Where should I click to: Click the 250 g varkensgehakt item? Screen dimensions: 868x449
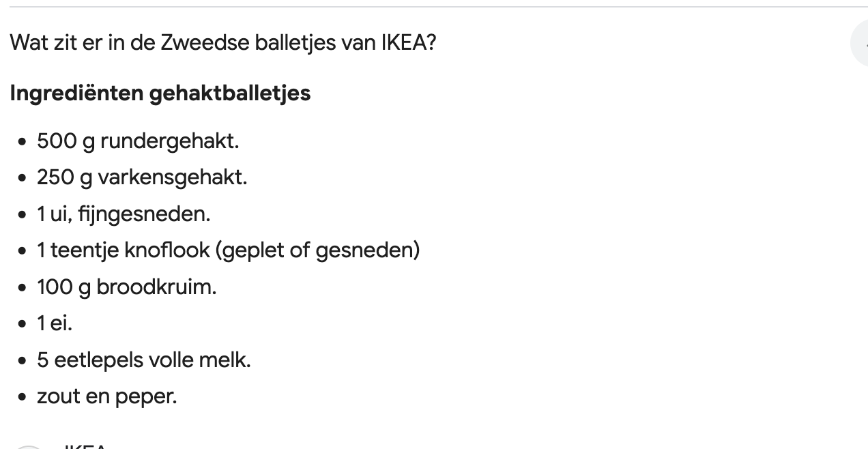142,177
